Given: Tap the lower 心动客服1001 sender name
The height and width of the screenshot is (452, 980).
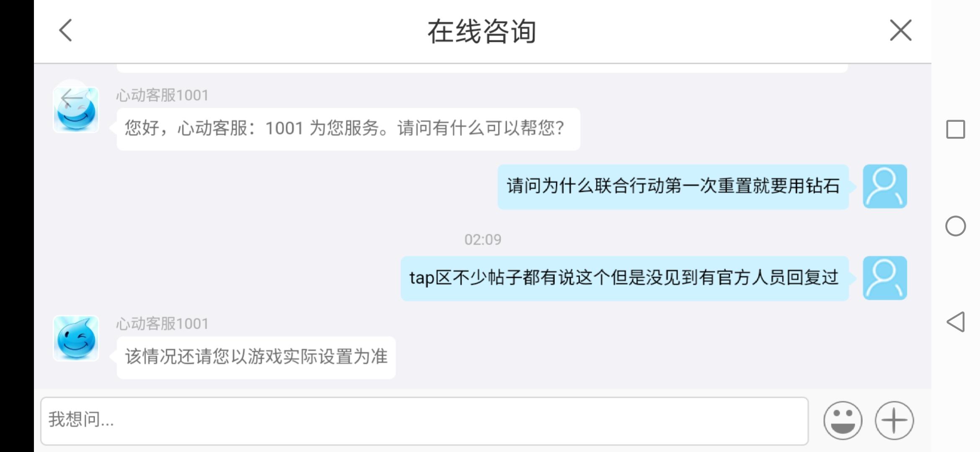Looking at the screenshot, I should point(162,324).
